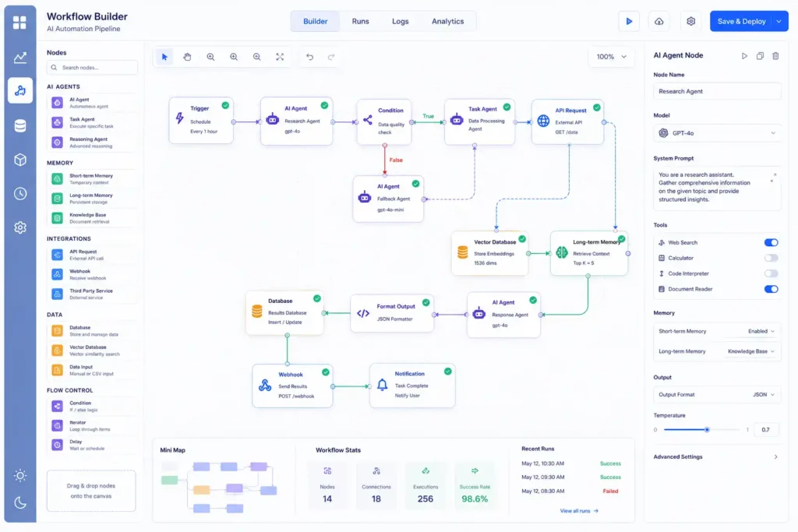The height and width of the screenshot is (532, 798).
Task: Select the hand pan tool
Action: pyautogui.click(x=187, y=57)
